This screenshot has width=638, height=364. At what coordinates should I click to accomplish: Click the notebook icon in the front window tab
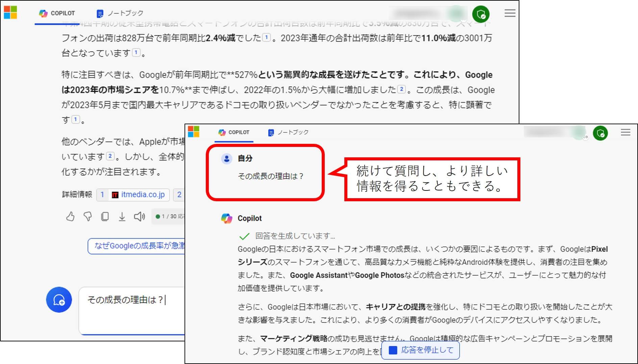click(271, 133)
